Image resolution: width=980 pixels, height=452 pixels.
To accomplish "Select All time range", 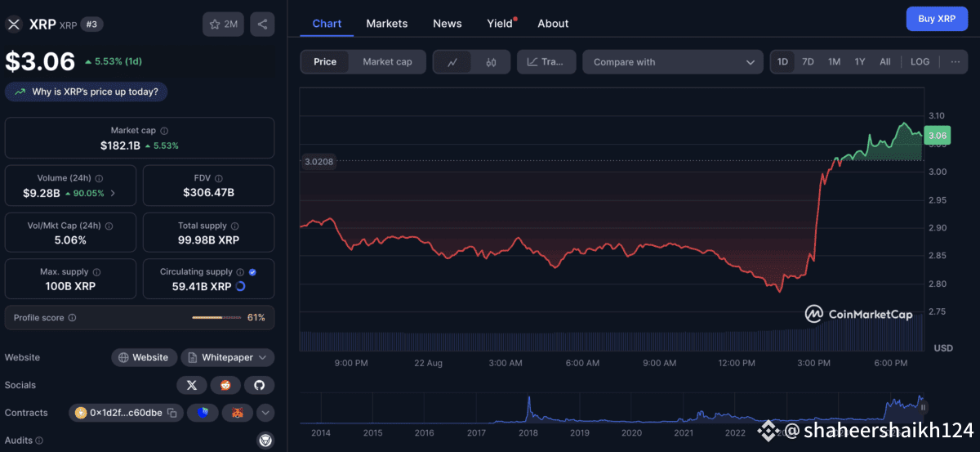I will click(x=884, y=62).
